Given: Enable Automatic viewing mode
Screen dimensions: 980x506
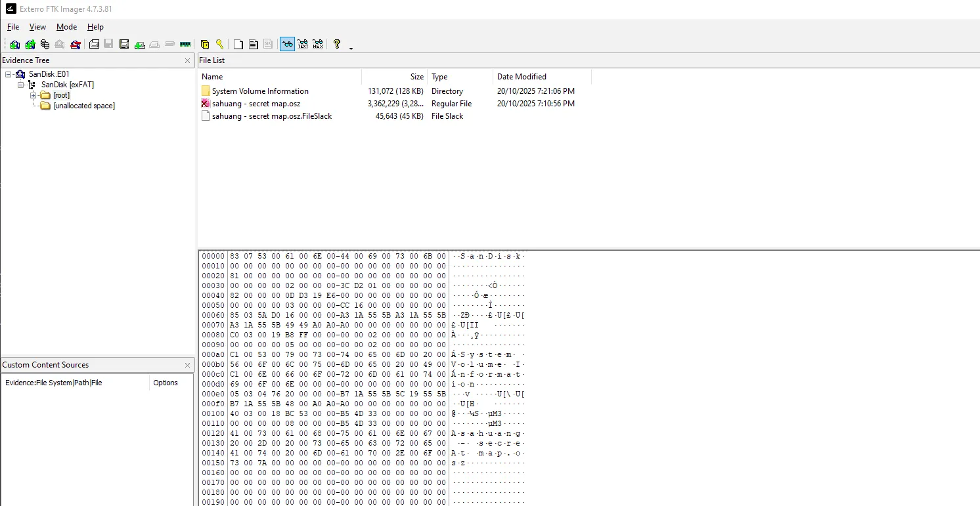Looking at the screenshot, I should (x=287, y=44).
